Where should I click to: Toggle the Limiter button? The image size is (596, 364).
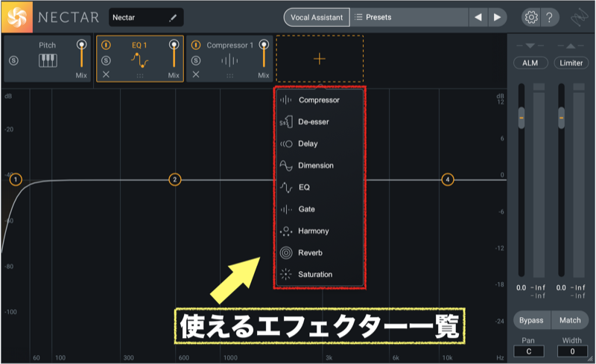coord(571,63)
